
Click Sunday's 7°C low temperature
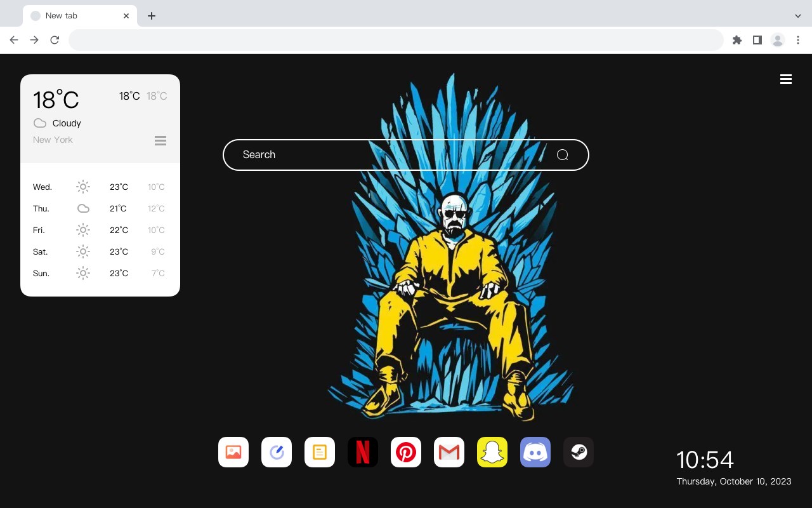pos(158,273)
